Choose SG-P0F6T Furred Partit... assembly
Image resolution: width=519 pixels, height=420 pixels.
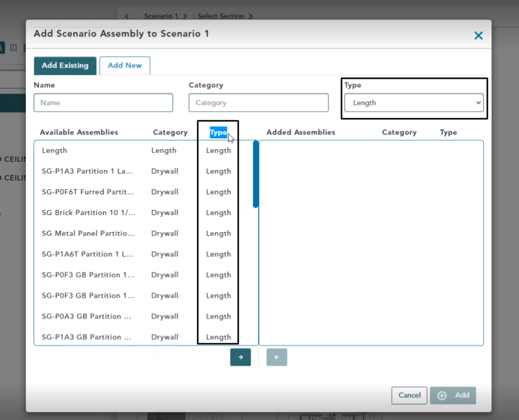88,192
